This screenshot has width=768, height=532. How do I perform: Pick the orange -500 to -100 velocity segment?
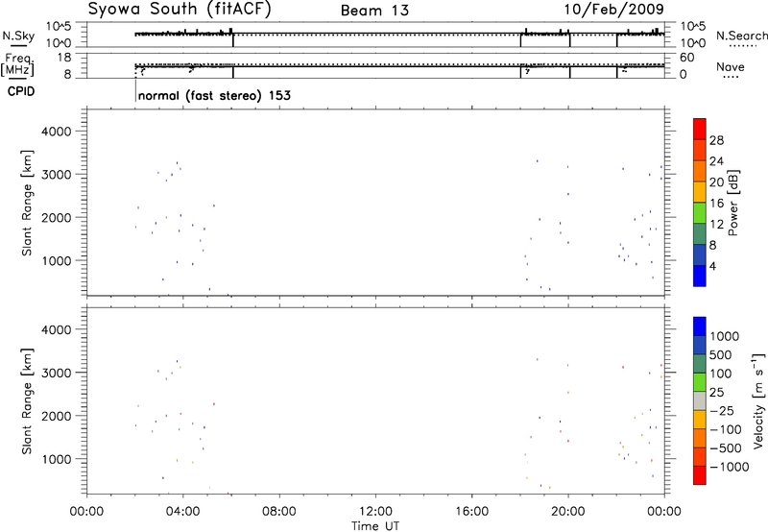point(700,438)
